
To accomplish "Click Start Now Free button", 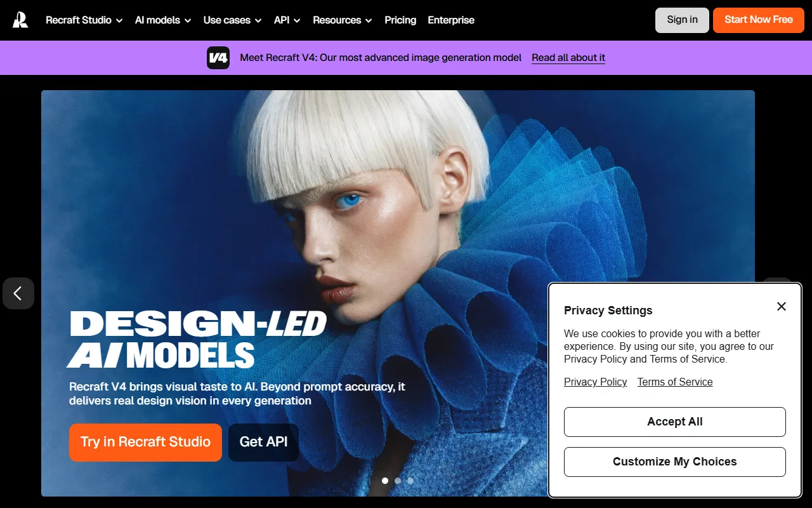I will coord(759,20).
